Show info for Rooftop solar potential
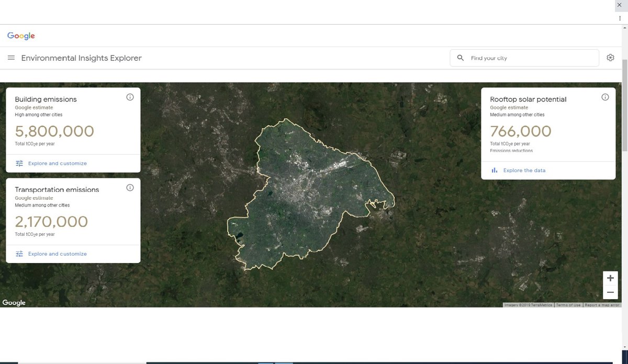 click(x=605, y=97)
